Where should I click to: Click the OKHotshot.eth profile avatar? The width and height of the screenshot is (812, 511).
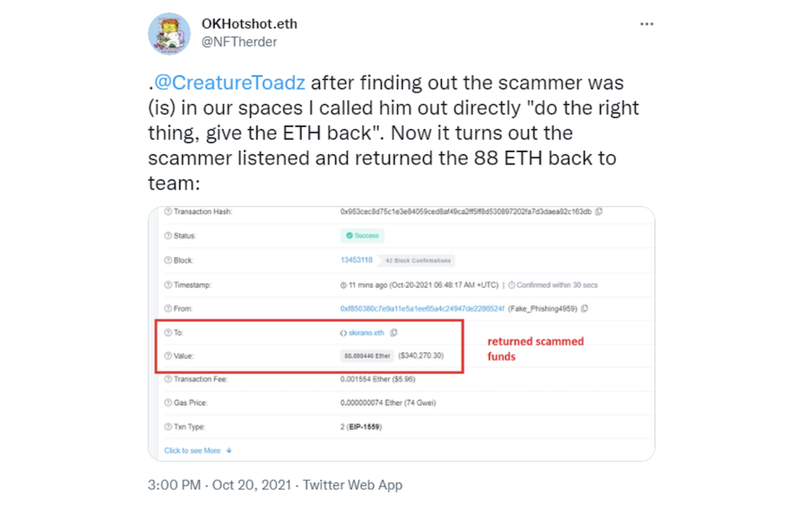(x=170, y=34)
